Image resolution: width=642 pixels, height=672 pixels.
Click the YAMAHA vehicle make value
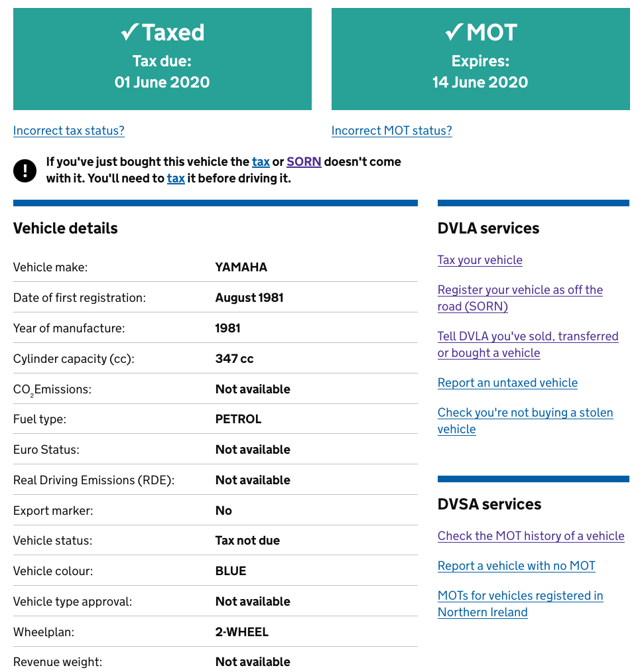pyautogui.click(x=241, y=267)
